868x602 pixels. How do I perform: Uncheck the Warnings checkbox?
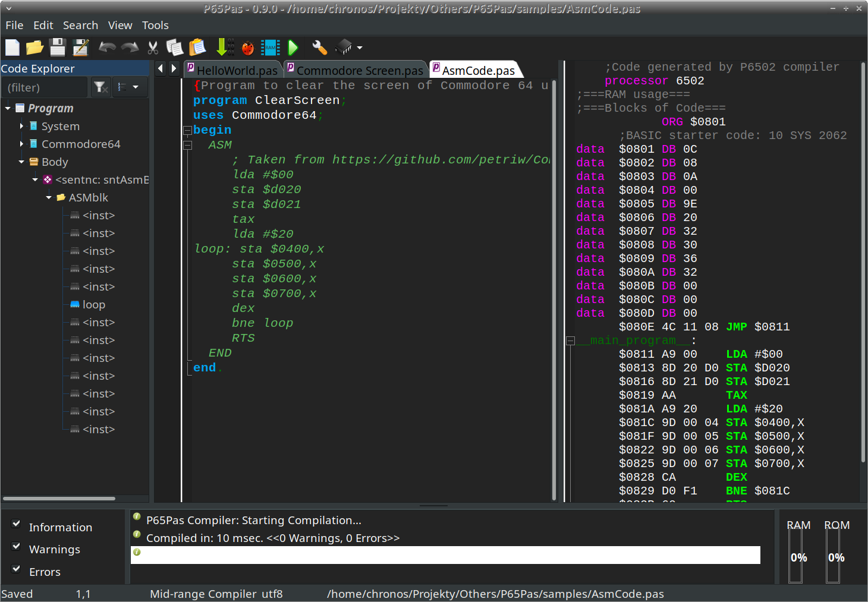point(15,546)
